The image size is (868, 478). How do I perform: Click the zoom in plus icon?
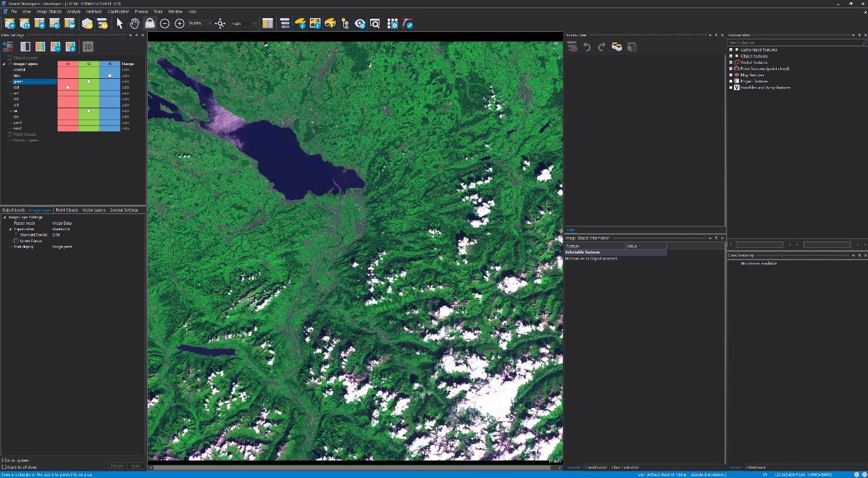tap(180, 24)
